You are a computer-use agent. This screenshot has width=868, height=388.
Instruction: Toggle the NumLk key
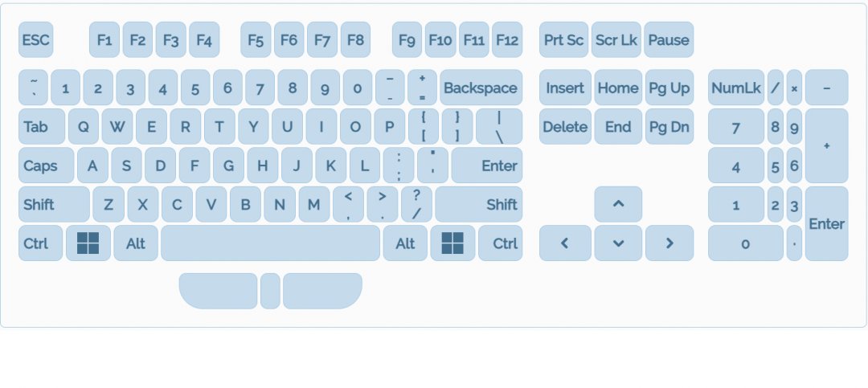pos(735,88)
